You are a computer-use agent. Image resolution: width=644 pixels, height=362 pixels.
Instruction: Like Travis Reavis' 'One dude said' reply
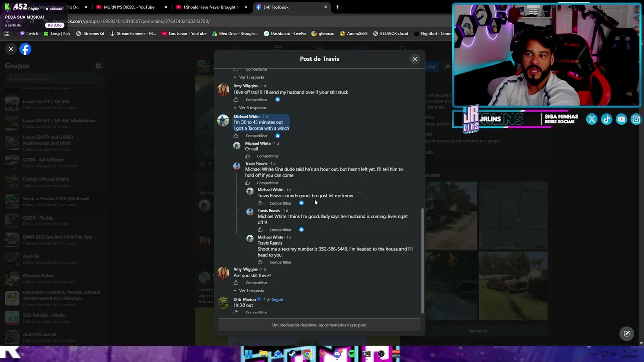[x=247, y=183]
